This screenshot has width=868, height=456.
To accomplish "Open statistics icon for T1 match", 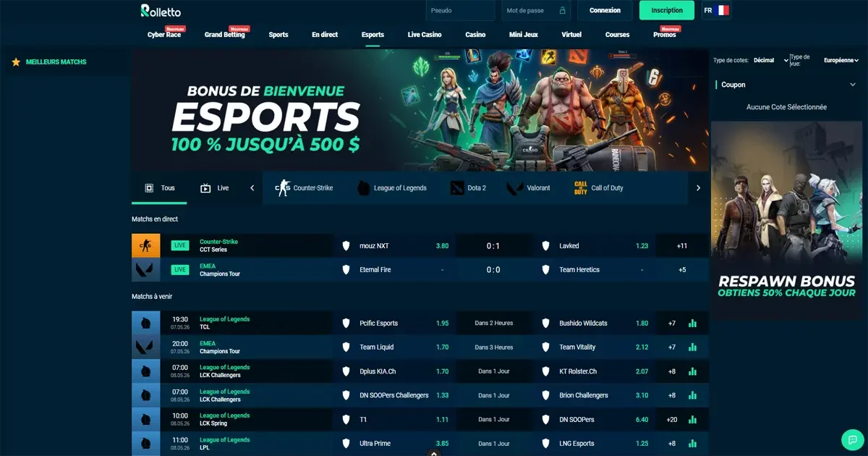I will 692,420.
